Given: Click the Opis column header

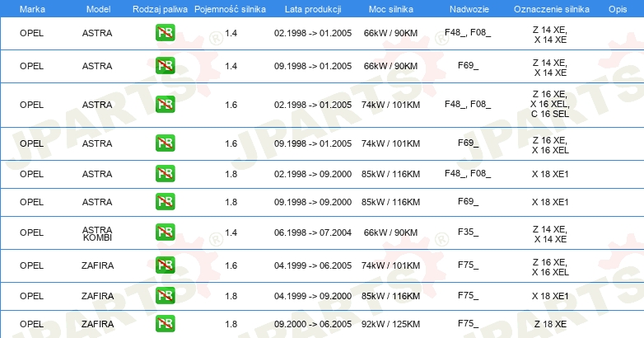Looking at the screenshot, I should 618,9.
